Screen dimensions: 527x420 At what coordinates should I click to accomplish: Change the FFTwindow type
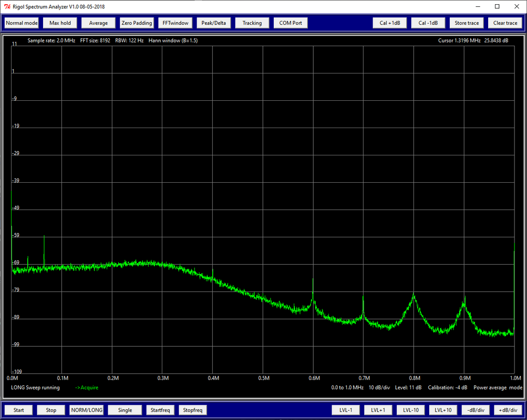coord(175,23)
